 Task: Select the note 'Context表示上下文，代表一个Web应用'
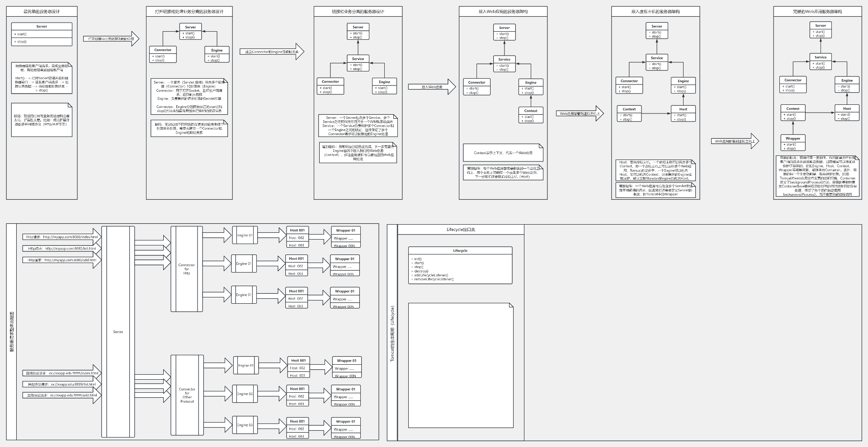503,153
